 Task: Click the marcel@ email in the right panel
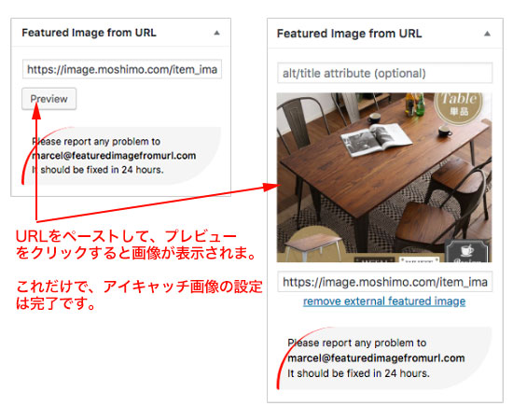coord(376,357)
